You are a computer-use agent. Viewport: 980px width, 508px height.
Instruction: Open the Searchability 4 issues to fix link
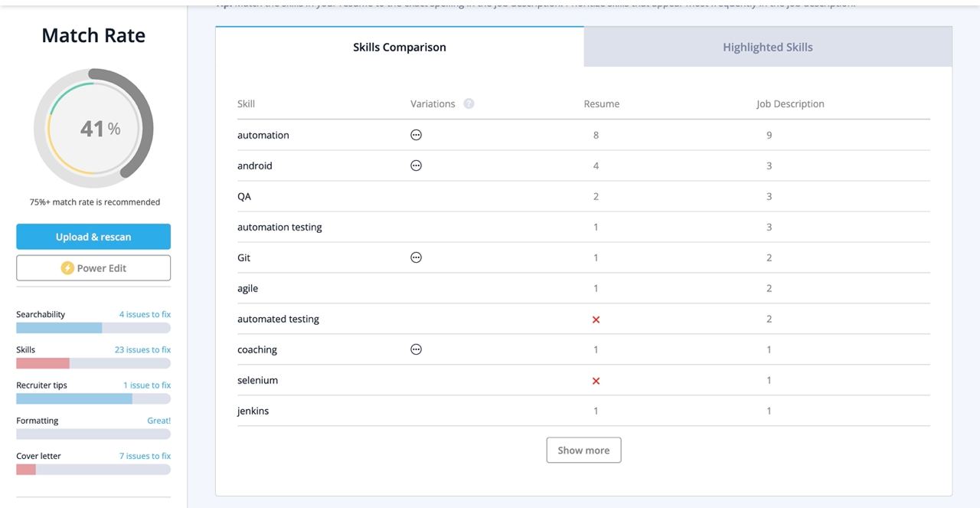pyautogui.click(x=145, y=314)
